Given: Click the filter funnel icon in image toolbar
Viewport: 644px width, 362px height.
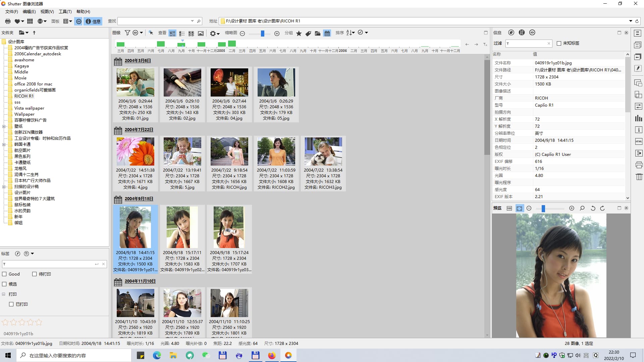Looking at the screenshot, I should [x=127, y=33].
